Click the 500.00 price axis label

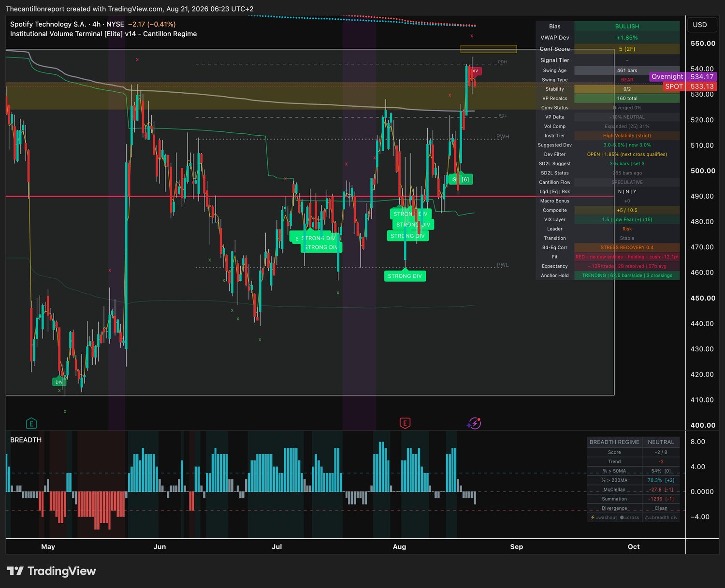(703, 171)
